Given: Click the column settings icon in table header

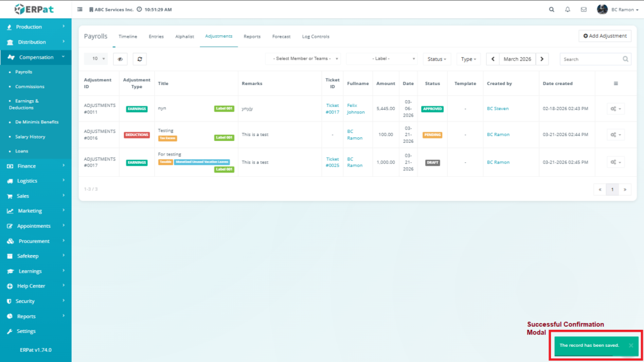Looking at the screenshot, I should [x=616, y=83].
